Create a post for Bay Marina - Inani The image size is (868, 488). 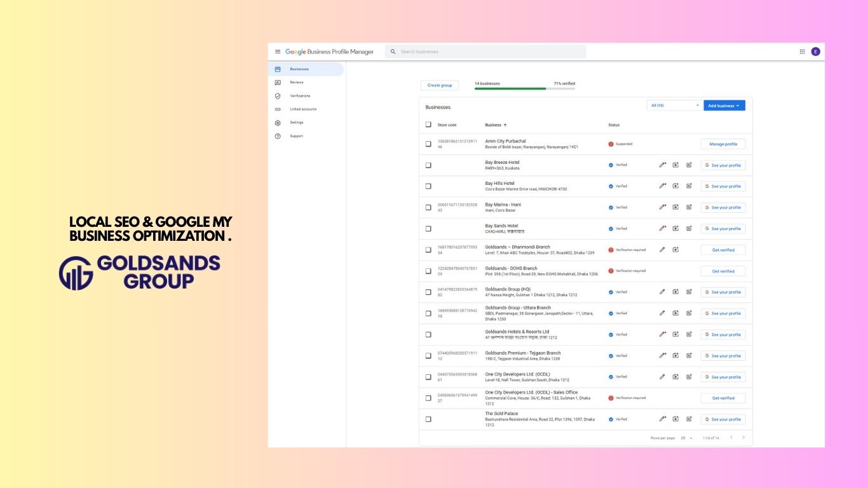689,207
